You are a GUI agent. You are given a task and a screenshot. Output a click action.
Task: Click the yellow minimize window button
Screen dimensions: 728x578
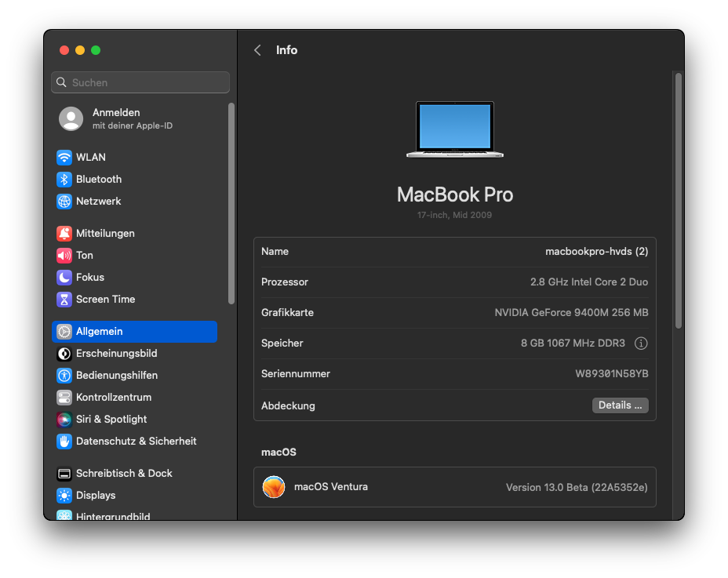point(80,50)
